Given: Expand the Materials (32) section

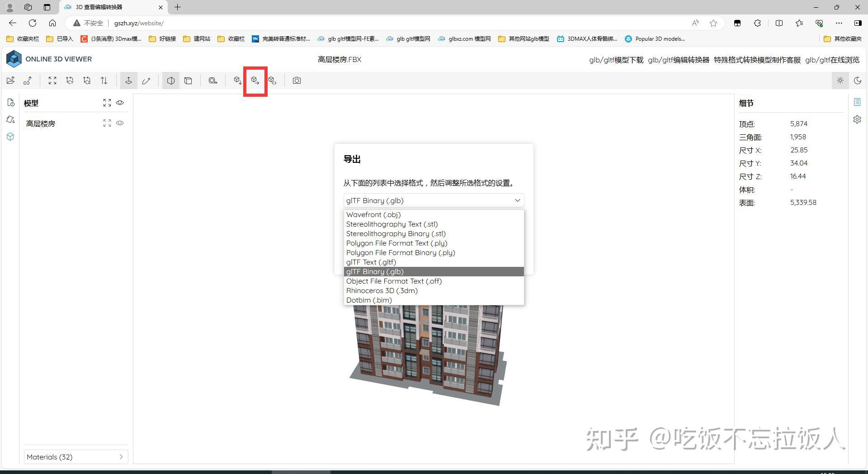Looking at the screenshot, I should [x=76, y=457].
